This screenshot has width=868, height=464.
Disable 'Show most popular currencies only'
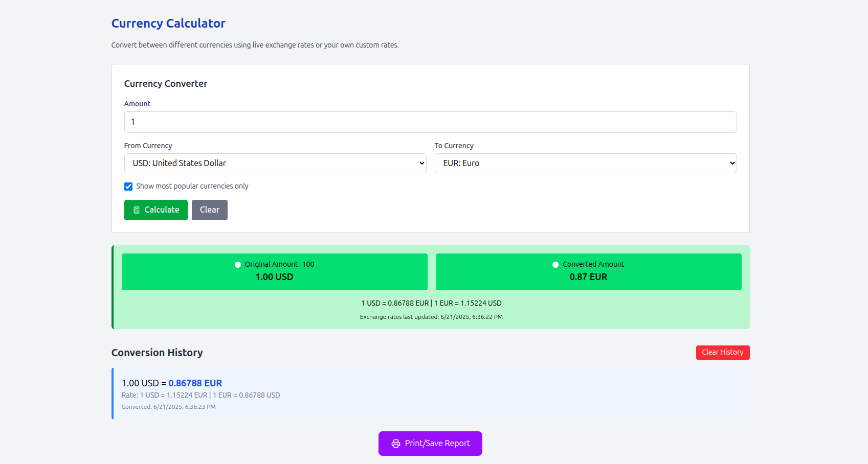click(x=128, y=186)
